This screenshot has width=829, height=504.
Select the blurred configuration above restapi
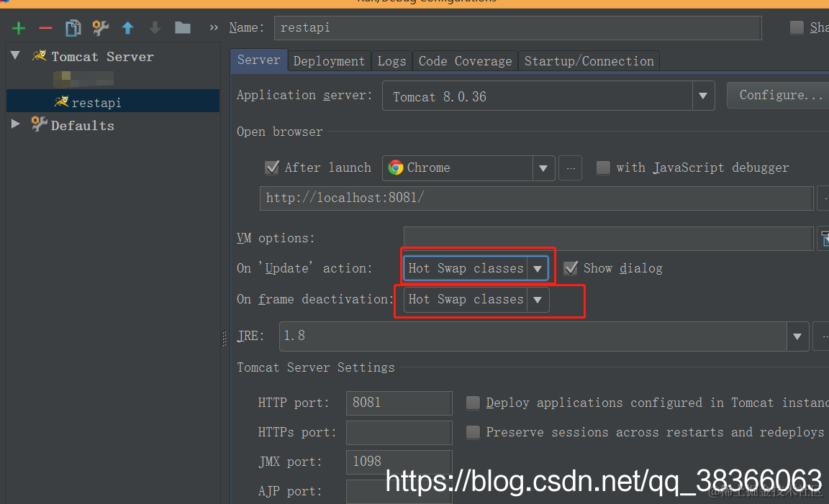(83, 79)
